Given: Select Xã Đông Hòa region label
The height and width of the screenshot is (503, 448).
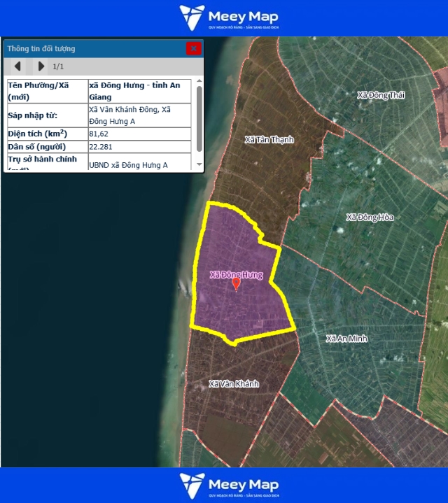Looking at the screenshot, I should (x=370, y=218).
